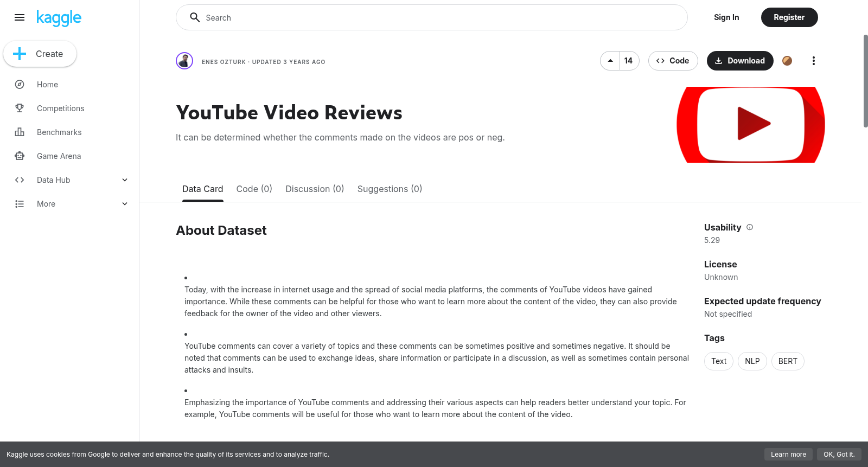
Task: Click the plus icon in Create
Action: 20,54
